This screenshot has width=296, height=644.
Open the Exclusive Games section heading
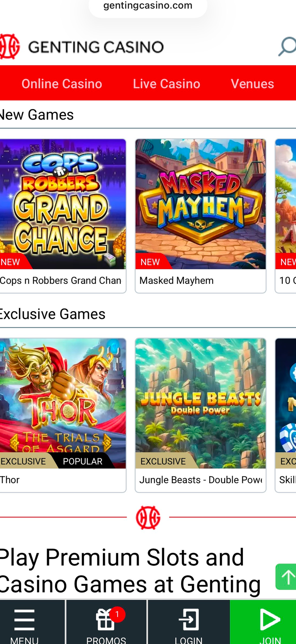(52, 314)
